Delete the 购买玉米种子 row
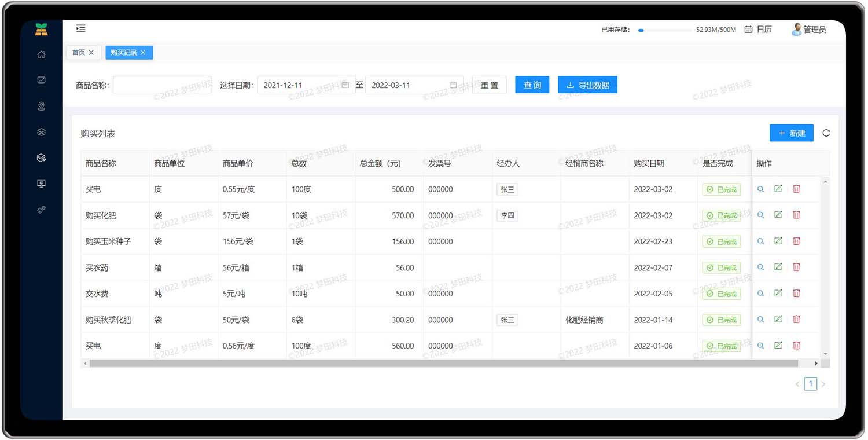 [x=796, y=241]
